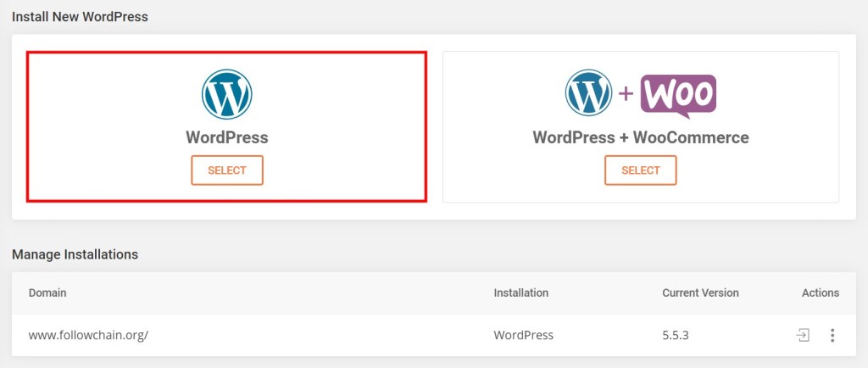Click the www.followchain.org/ domain entry
868x368 pixels.
[x=88, y=335]
